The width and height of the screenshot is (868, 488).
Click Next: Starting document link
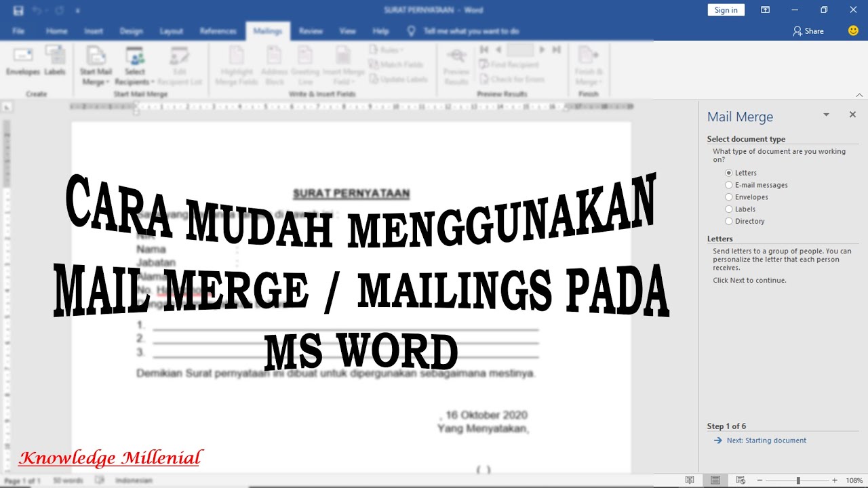click(767, 441)
